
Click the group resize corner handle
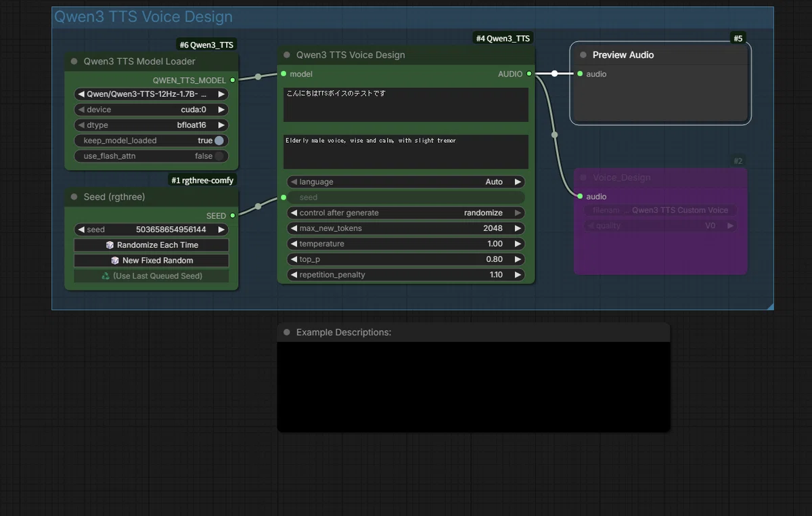[770, 307]
